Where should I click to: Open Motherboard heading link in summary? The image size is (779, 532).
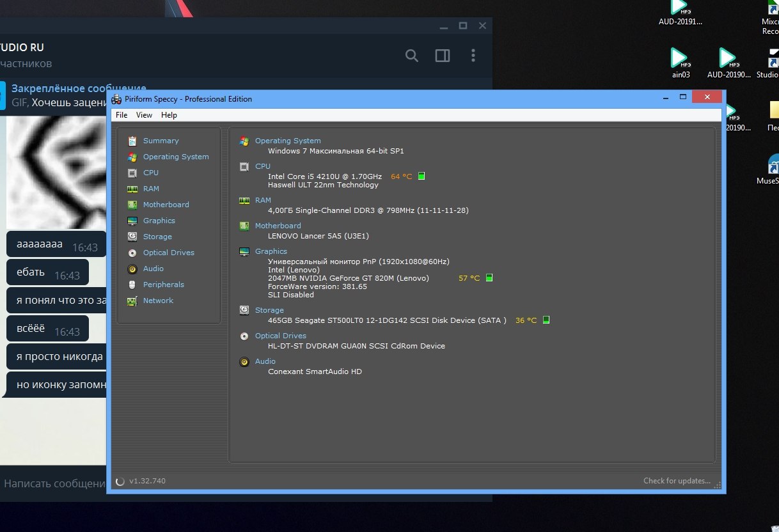click(x=278, y=226)
